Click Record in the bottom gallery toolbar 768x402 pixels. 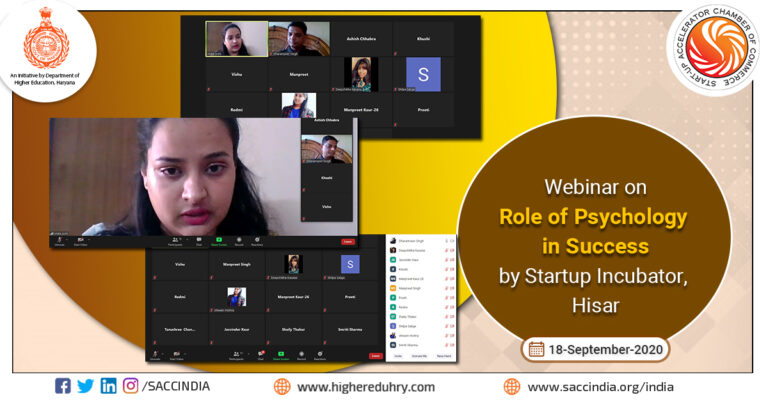pos(301,356)
